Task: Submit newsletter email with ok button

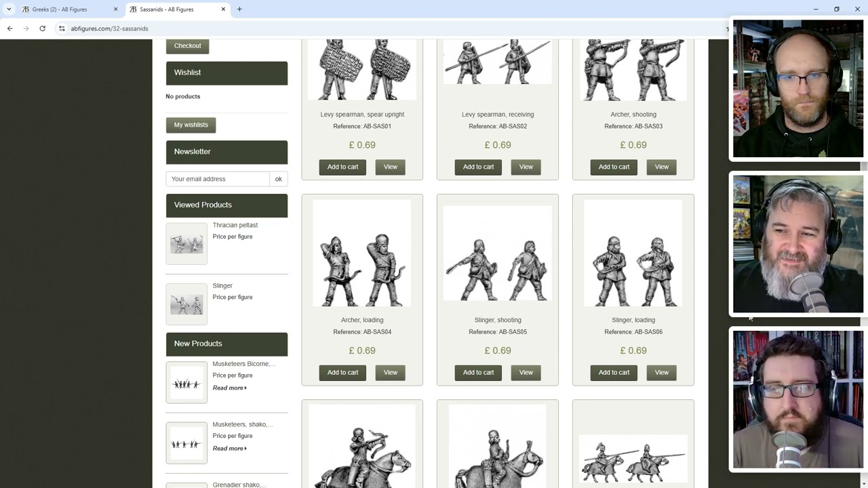Action: click(x=278, y=179)
